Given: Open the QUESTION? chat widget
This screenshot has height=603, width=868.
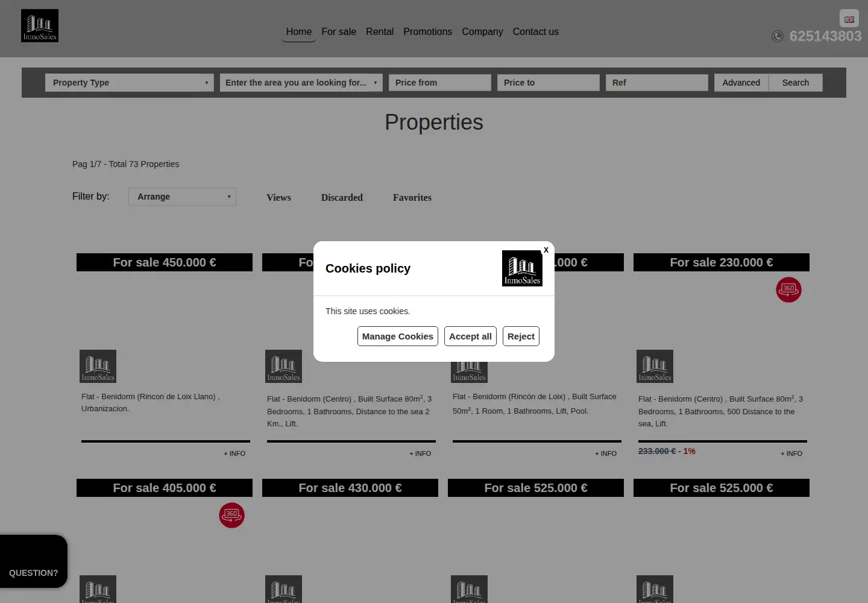Looking at the screenshot, I should tap(34, 561).
